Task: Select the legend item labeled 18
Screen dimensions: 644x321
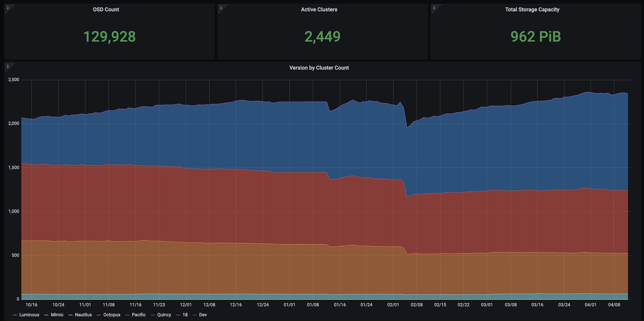Action: pos(184,315)
